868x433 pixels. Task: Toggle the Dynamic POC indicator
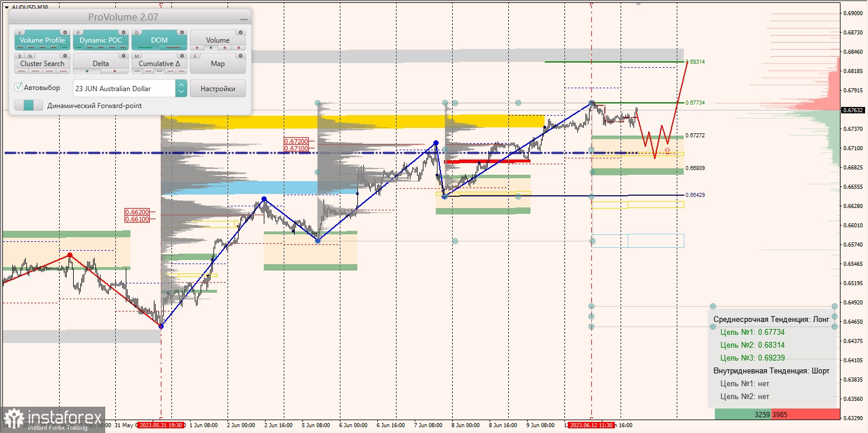tap(101, 40)
